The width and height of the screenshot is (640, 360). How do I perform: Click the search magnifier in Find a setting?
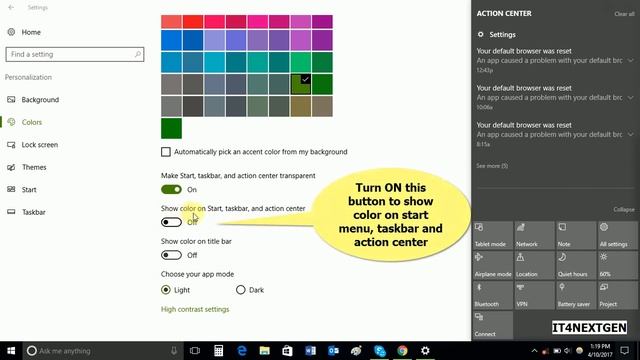click(x=138, y=54)
